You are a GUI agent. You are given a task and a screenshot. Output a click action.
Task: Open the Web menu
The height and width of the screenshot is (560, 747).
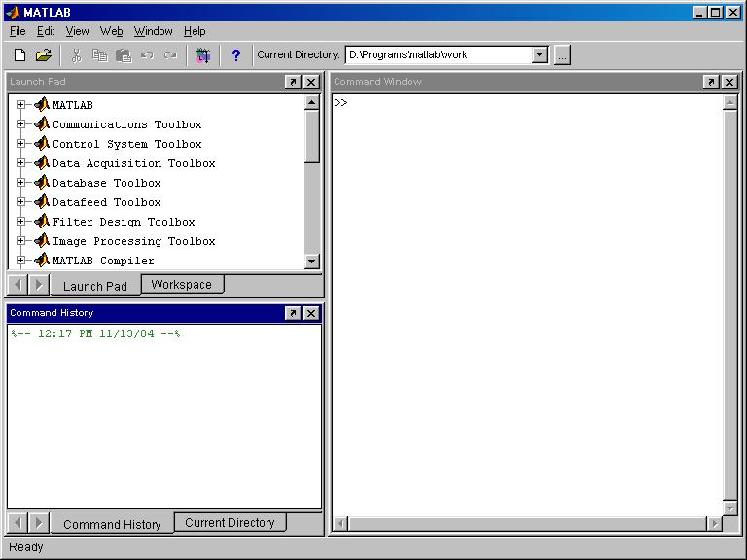tap(112, 31)
